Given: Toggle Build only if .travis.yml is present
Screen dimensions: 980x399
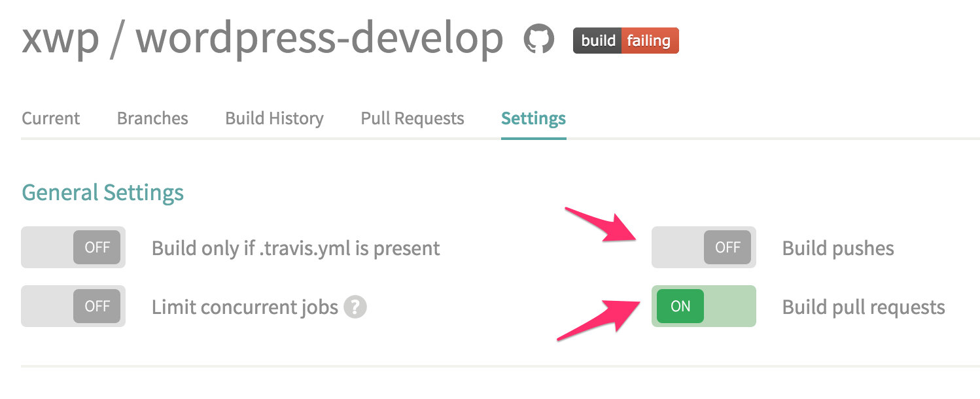Looking at the screenshot, I should click(x=73, y=247).
